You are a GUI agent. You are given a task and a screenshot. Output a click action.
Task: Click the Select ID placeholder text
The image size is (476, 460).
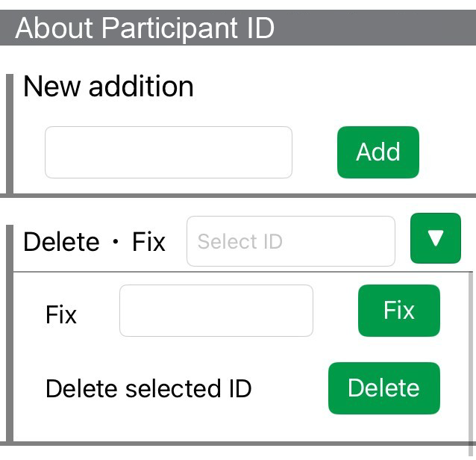click(239, 242)
